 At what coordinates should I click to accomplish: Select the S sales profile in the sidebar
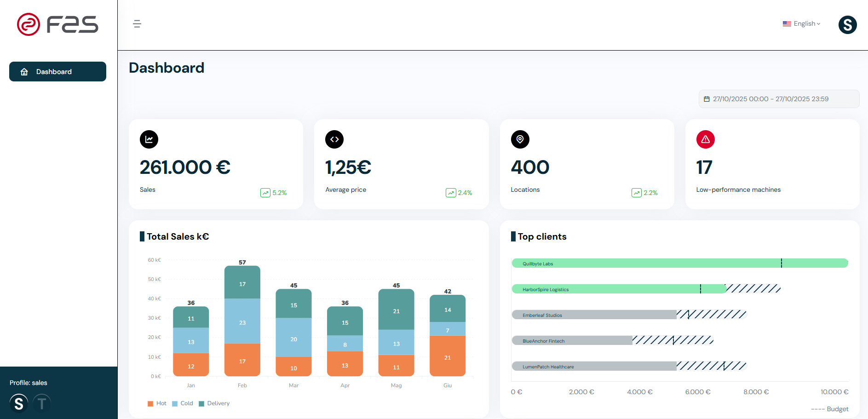[x=19, y=403]
